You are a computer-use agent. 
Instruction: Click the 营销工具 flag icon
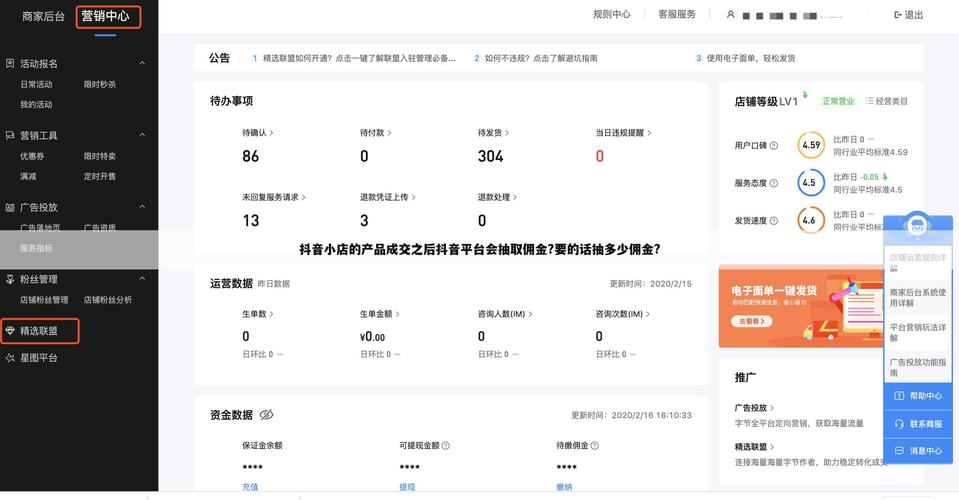(10, 135)
